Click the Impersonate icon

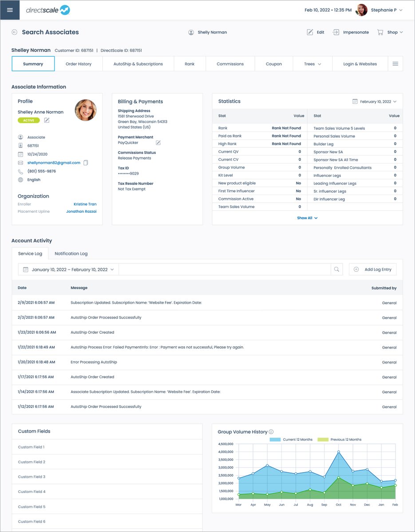[x=336, y=32]
